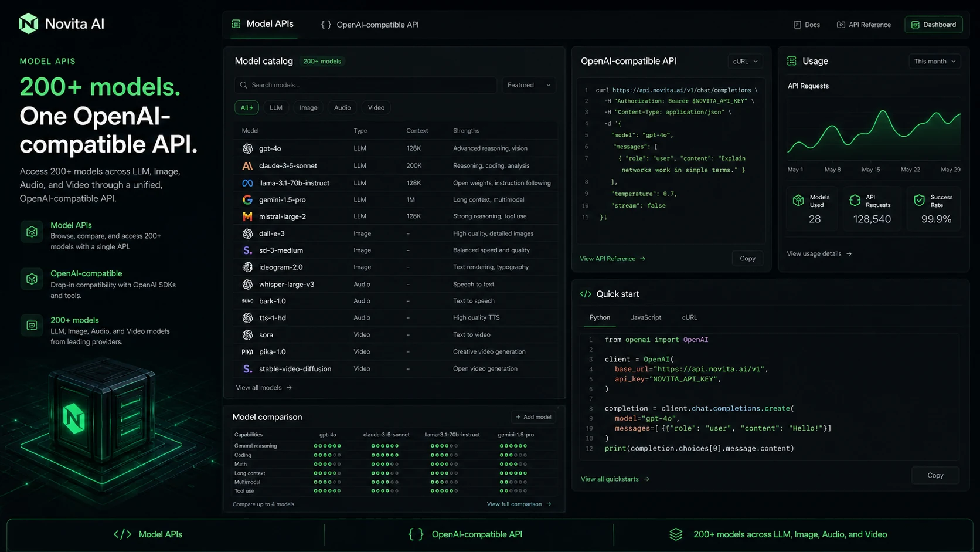Open View all quickstarts link
Screen dimensions: 980x552
coord(615,479)
